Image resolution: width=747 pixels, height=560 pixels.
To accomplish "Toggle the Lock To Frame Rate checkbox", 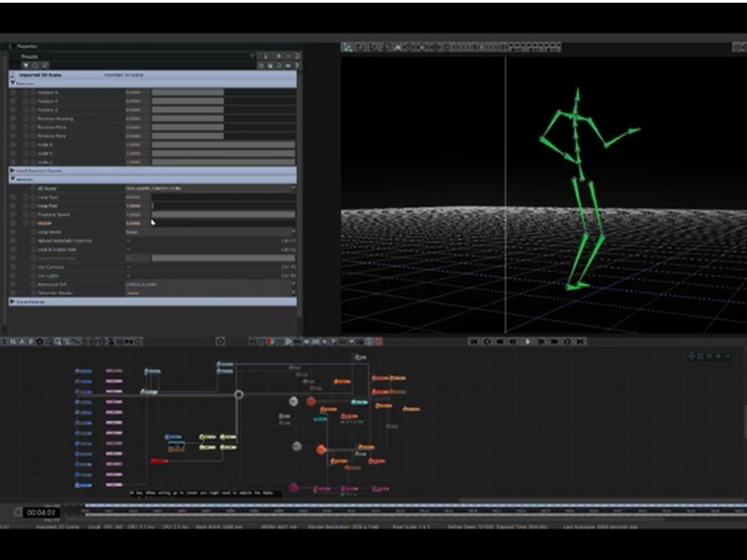I will click(129, 249).
